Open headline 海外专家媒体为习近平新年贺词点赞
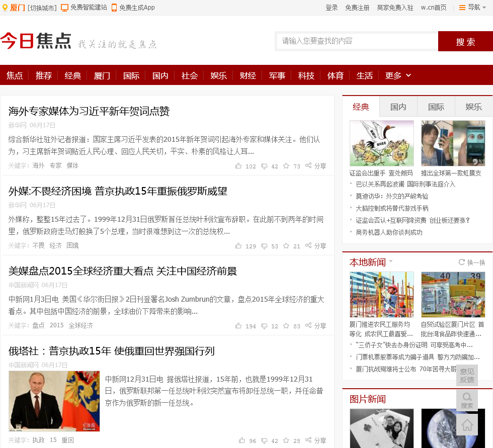Image resolution: width=493 pixels, height=448 pixels. [x=89, y=111]
